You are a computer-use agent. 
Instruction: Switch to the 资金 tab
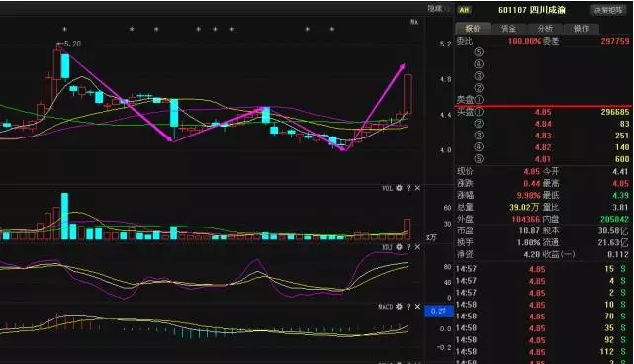point(508,29)
